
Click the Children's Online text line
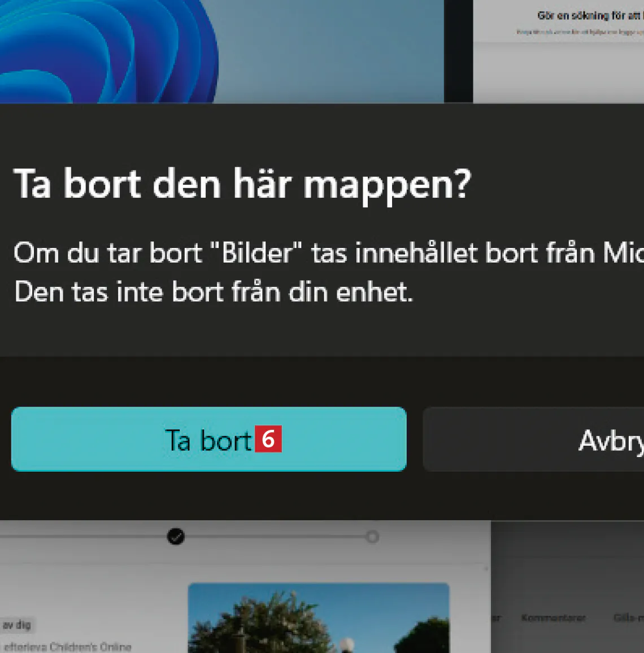[x=67, y=647]
